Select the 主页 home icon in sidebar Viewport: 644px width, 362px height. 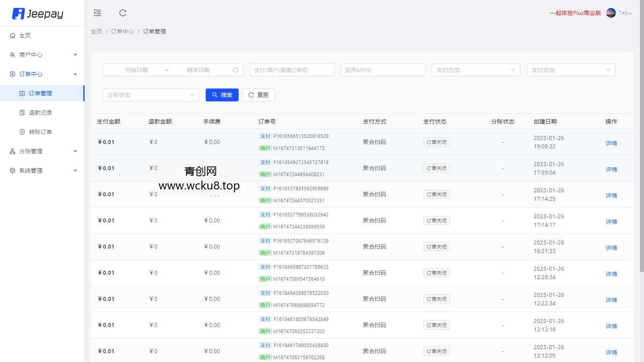pos(12,35)
